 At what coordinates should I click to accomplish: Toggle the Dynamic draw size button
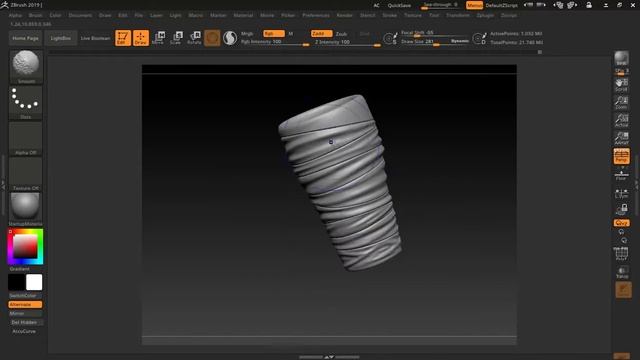tap(460, 41)
